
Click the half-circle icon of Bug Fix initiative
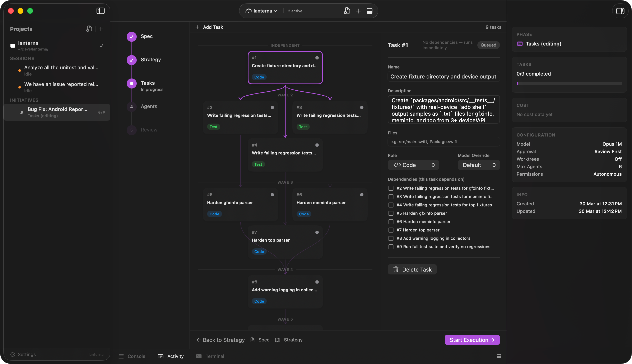click(x=21, y=112)
